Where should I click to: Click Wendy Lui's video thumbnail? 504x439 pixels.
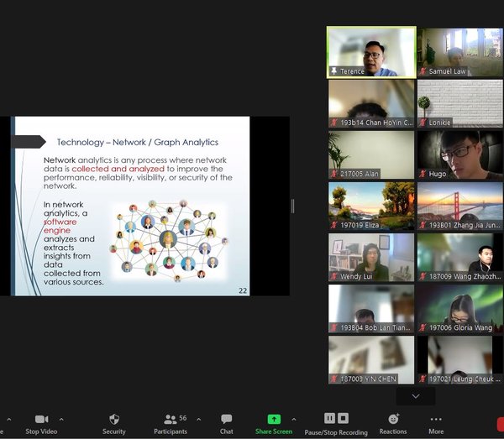(371, 257)
